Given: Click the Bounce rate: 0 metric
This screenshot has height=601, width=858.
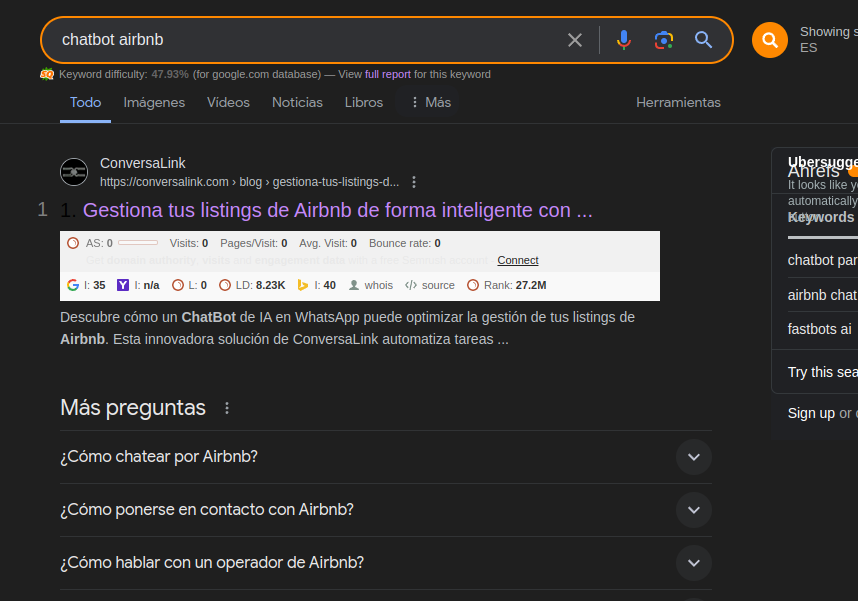Looking at the screenshot, I should pos(404,243).
